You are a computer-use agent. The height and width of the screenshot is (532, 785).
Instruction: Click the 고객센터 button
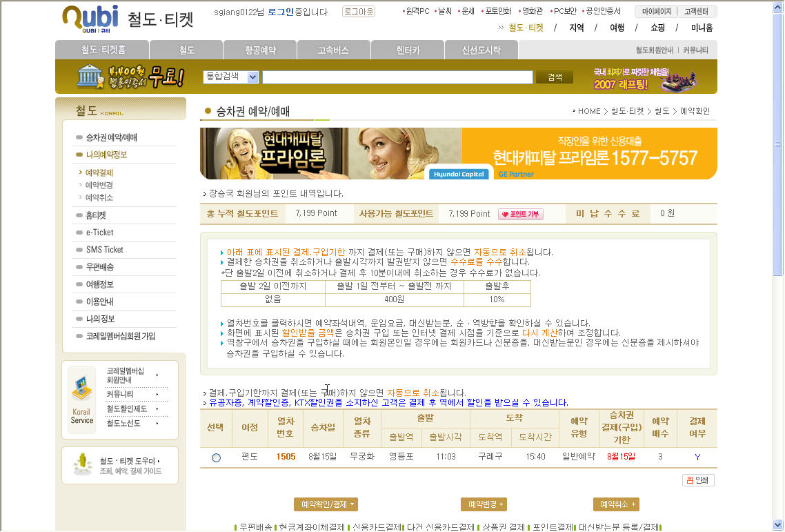pyautogui.click(x=697, y=11)
